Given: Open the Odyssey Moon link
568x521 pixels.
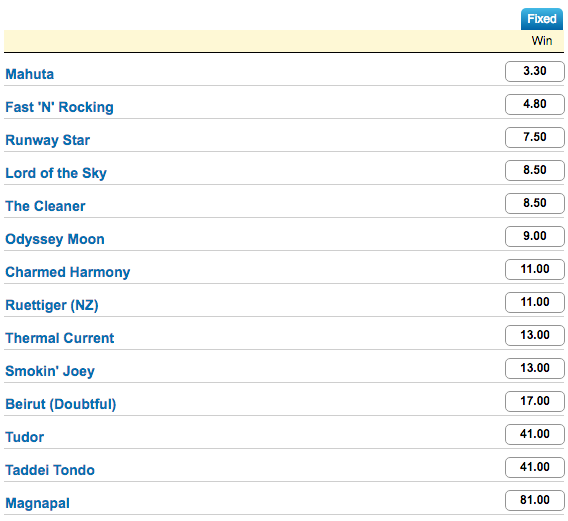Looking at the screenshot, I should [x=55, y=239].
